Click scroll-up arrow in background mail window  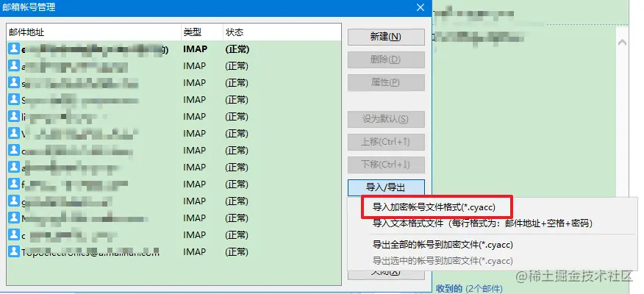pos(622,43)
